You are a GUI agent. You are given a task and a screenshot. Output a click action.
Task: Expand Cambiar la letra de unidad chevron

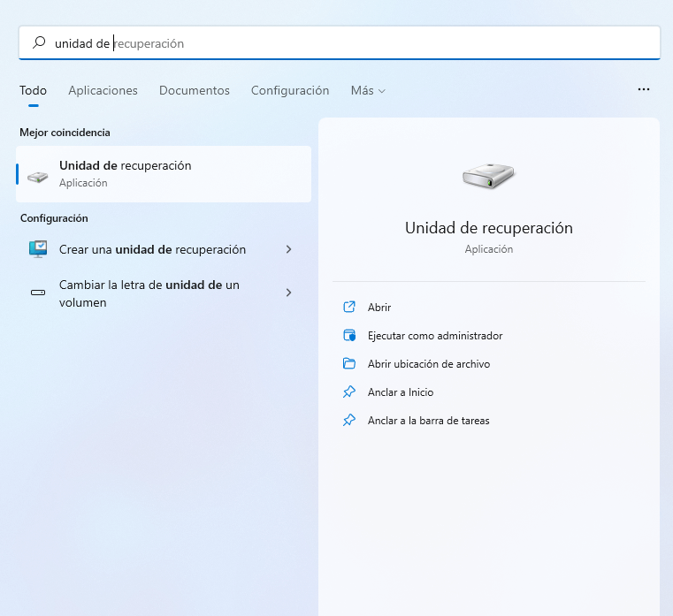pyautogui.click(x=288, y=293)
